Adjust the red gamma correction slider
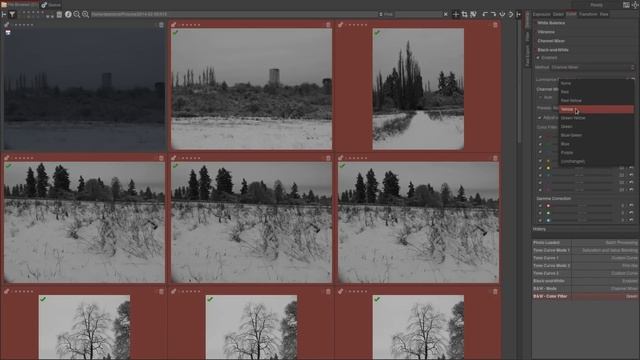This screenshot has width=640, height=360. point(582,206)
